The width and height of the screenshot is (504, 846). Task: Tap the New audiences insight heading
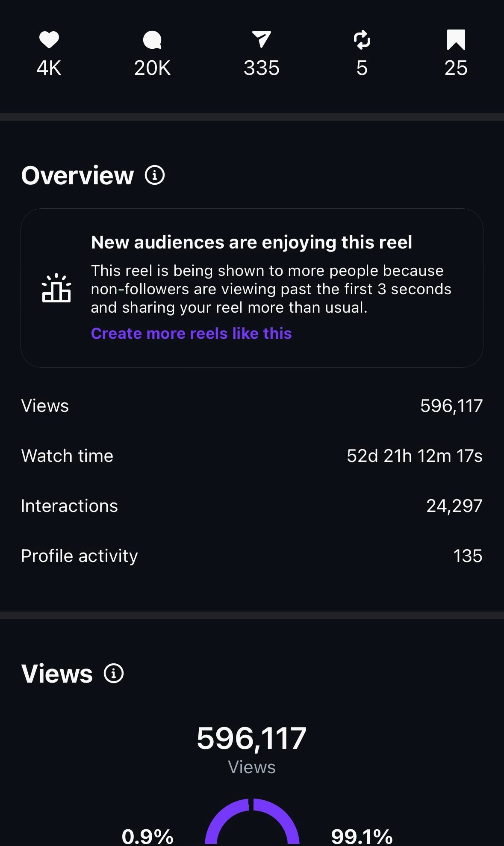pyautogui.click(x=251, y=242)
